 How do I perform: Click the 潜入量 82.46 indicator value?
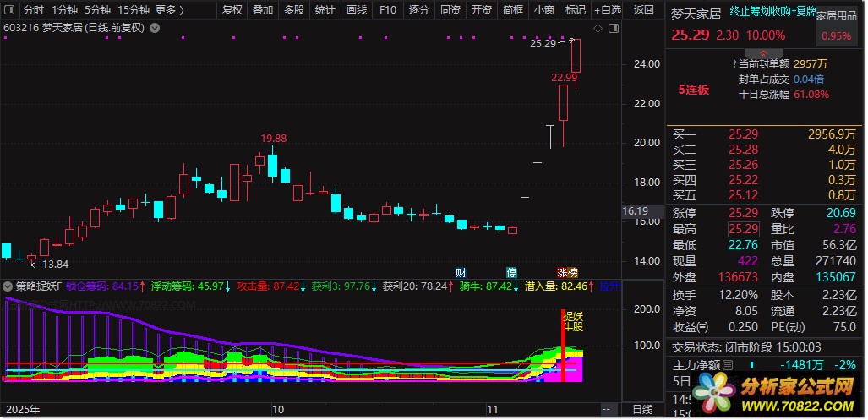(560, 286)
